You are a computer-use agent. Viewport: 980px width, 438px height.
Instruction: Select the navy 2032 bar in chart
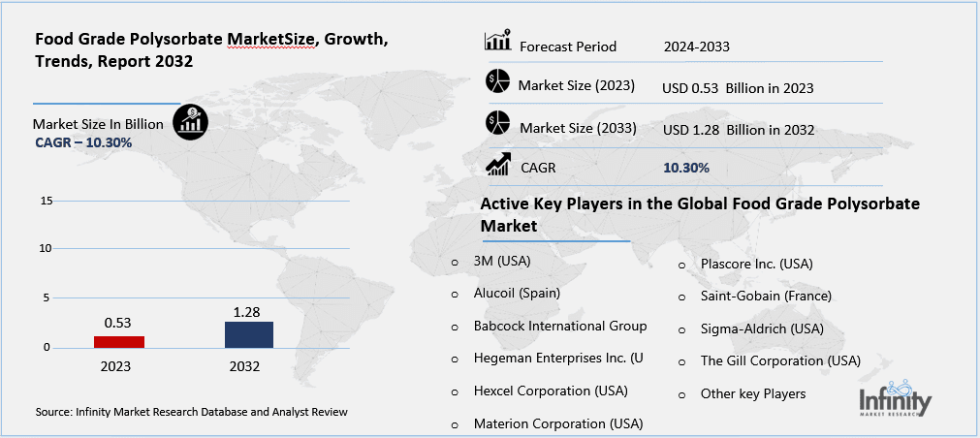(249, 334)
